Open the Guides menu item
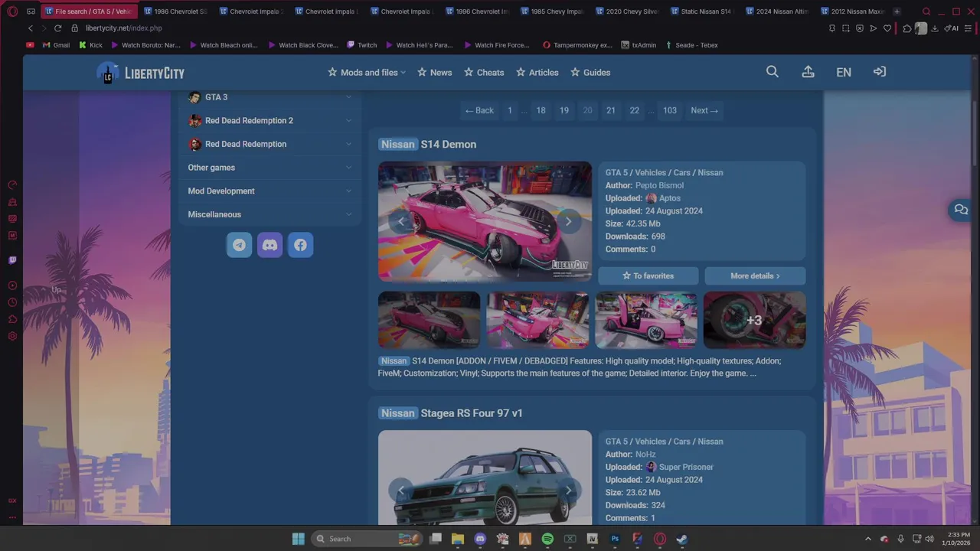 pyautogui.click(x=590, y=73)
